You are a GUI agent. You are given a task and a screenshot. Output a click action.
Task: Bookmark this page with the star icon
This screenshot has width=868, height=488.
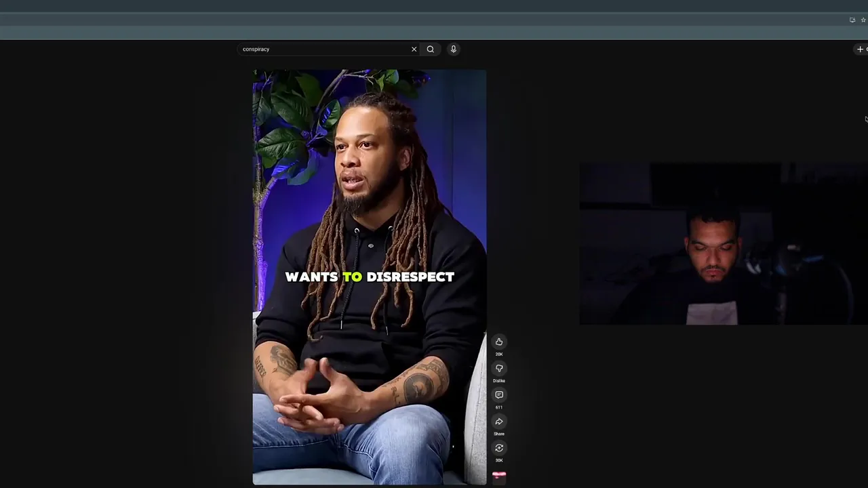coord(863,20)
